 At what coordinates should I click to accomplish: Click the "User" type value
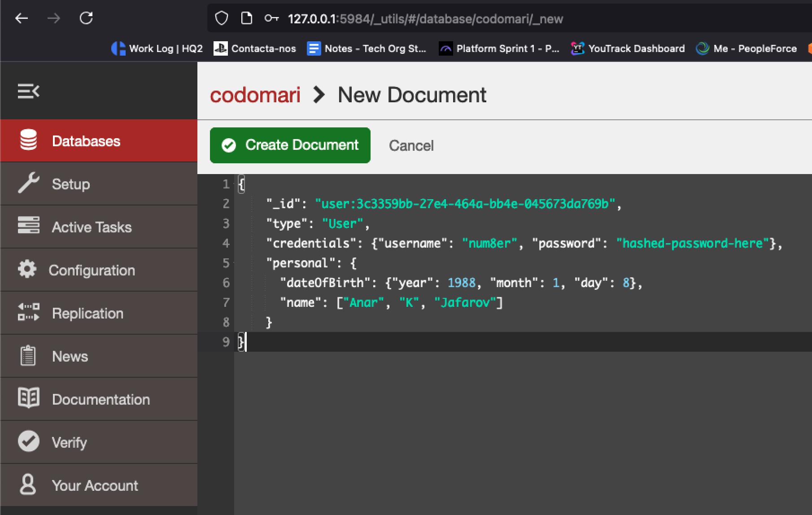(x=342, y=223)
